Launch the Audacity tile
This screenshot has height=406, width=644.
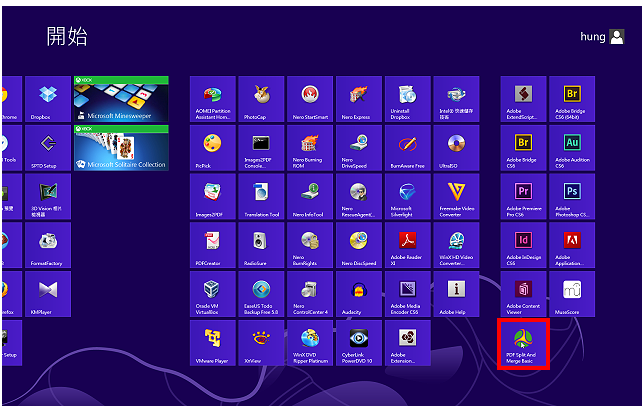[x=359, y=294]
